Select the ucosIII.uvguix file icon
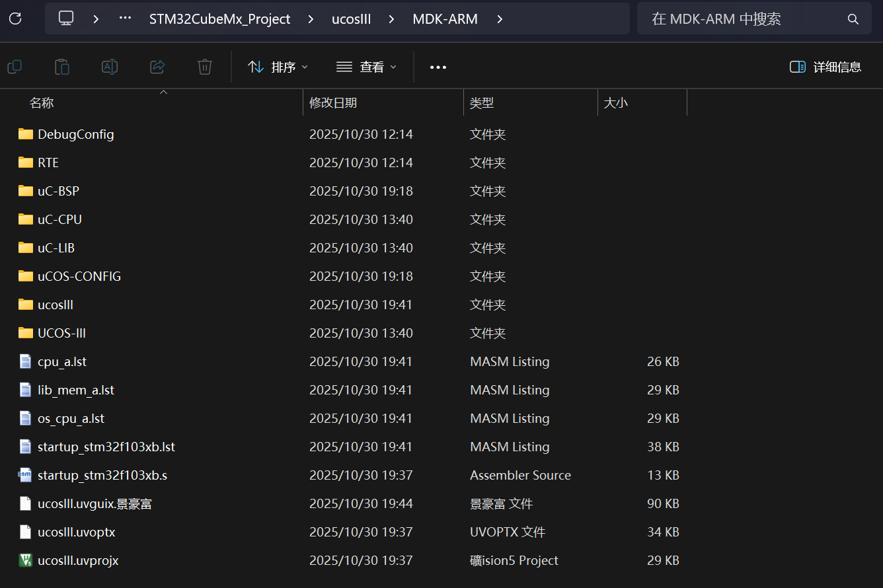 (x=25, y=503)
